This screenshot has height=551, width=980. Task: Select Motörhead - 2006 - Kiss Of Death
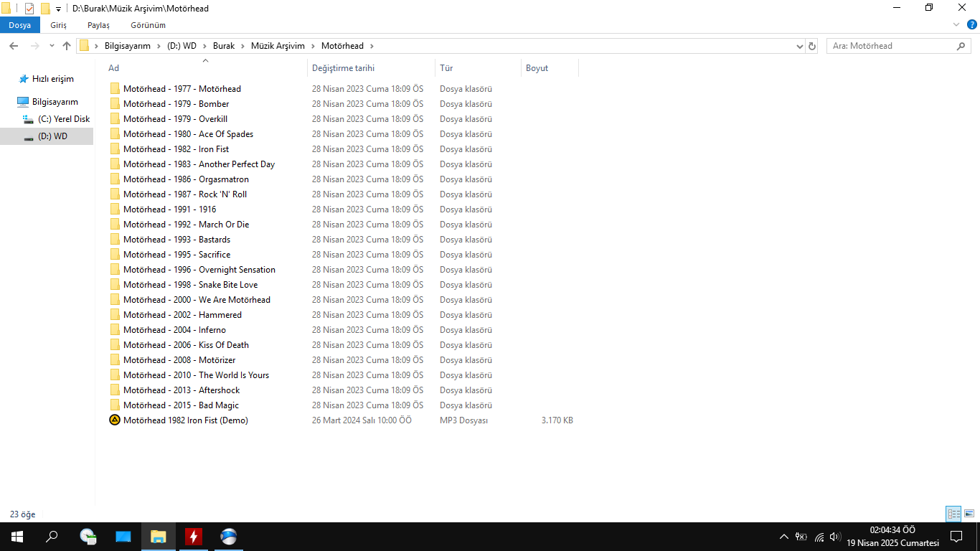click(x=187, y=345)
